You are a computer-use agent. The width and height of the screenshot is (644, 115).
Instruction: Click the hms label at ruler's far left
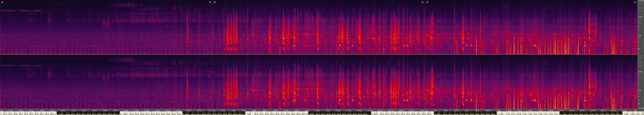tap(2, 111)
